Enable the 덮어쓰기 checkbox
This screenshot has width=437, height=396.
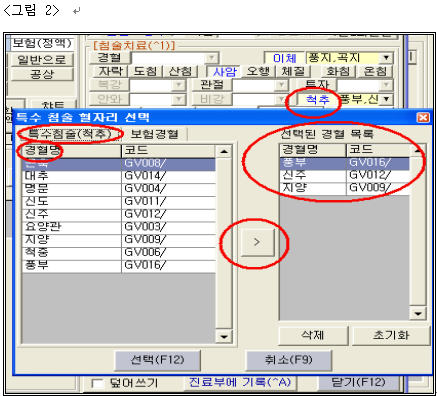point(97,383)
